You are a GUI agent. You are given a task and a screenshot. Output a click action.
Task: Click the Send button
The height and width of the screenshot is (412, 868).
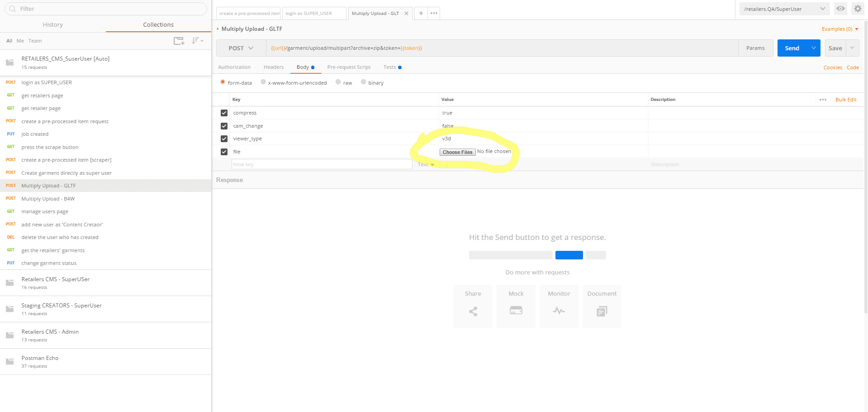coord(792,48)
